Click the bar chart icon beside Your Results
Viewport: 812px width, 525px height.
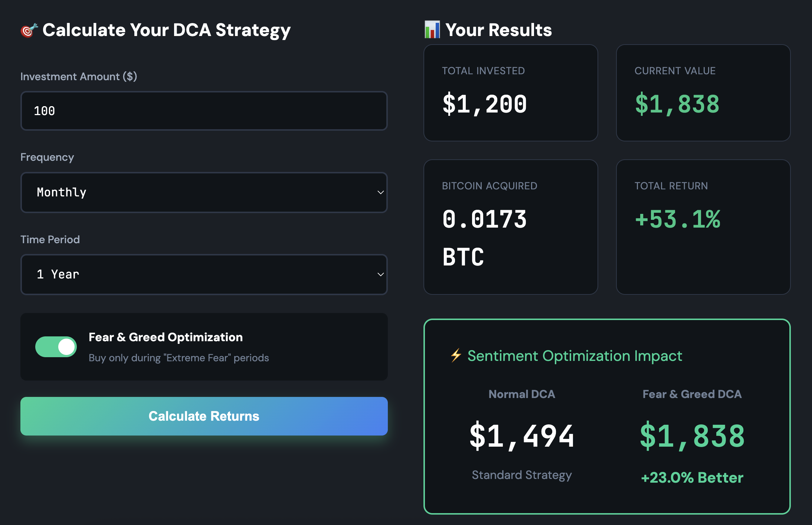pos(432,29)
